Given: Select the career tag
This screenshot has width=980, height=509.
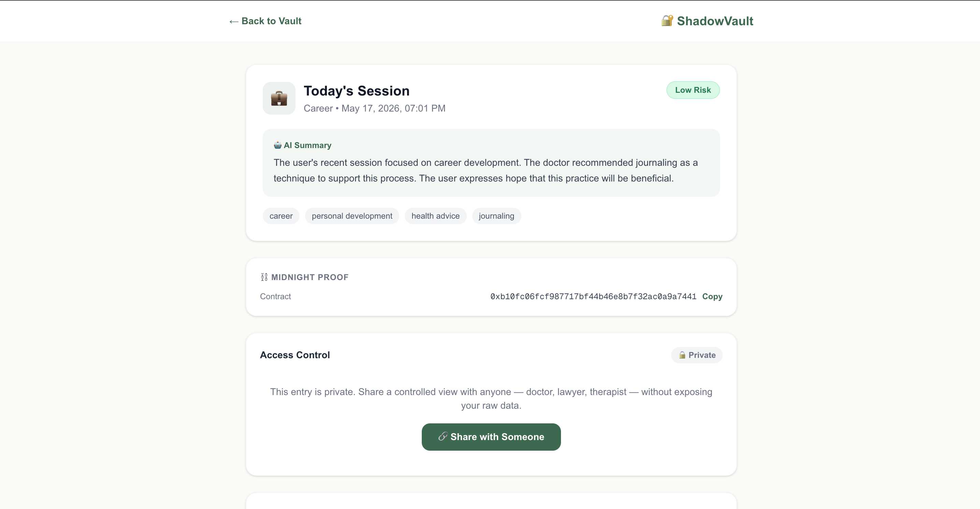Looking at the screenshot, I should [x=281, y=216].
